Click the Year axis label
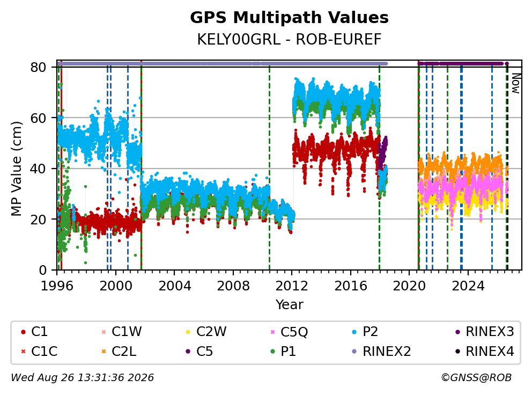The width and height of the screenshot is (532, 394). pos(289,305)
